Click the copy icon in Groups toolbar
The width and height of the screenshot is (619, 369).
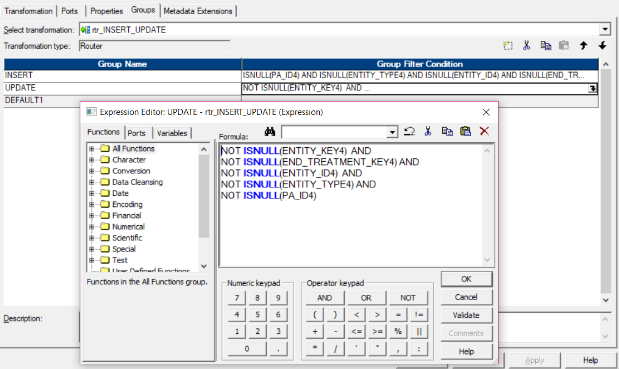point(546,46)
